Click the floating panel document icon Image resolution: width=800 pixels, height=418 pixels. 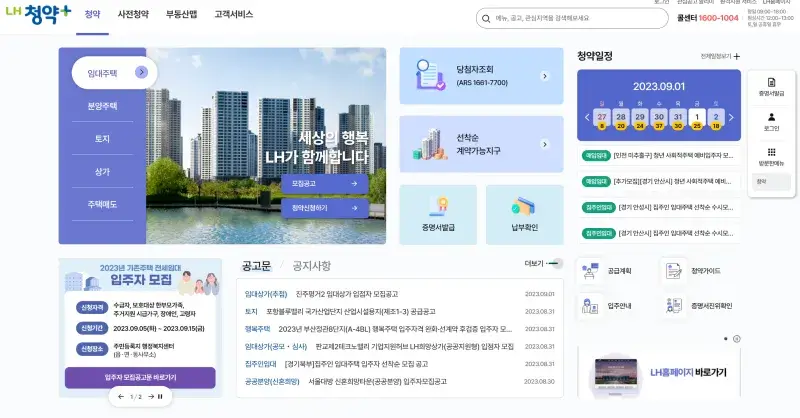(x=771, y=83)
